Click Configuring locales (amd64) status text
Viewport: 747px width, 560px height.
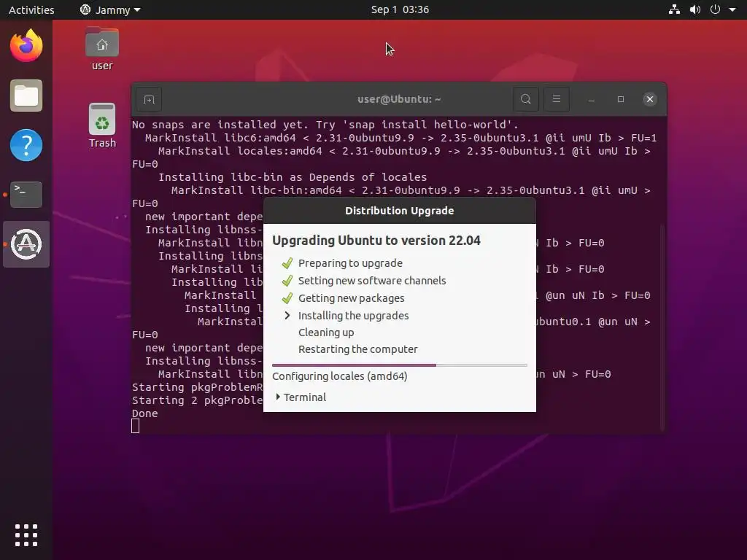[x=340, y=376]
